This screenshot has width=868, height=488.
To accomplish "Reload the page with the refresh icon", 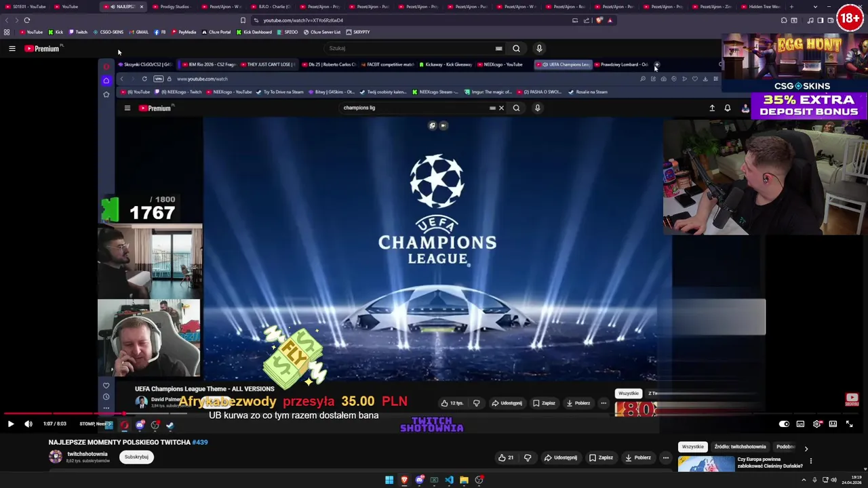I will pos(27,20).
